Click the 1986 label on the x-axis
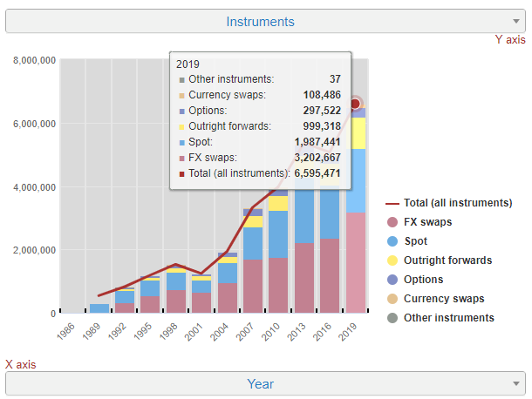Screen dimensions: 532x399 click(x=66, y=331)
